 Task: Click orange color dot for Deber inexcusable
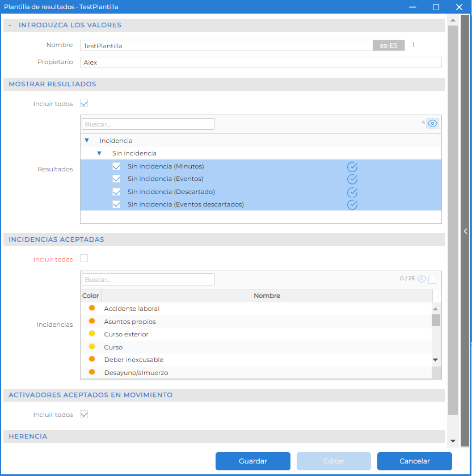pyautogui.click(x=92, y=359)
